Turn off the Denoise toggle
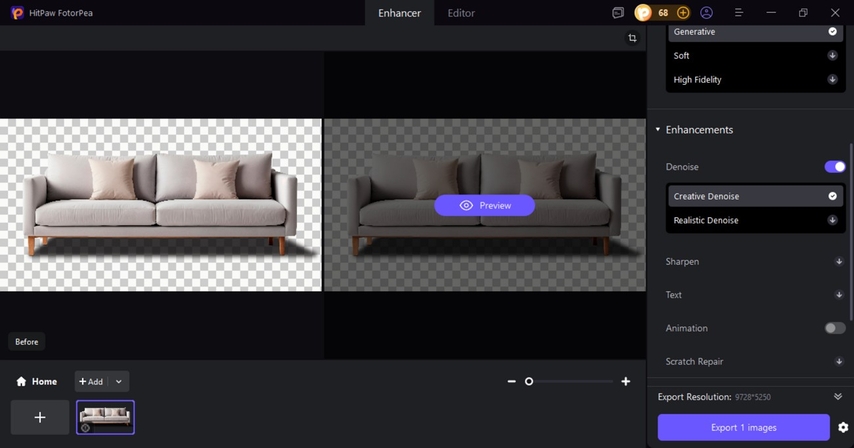Viewport: 854px width, 448px height. tap(834, 167)
